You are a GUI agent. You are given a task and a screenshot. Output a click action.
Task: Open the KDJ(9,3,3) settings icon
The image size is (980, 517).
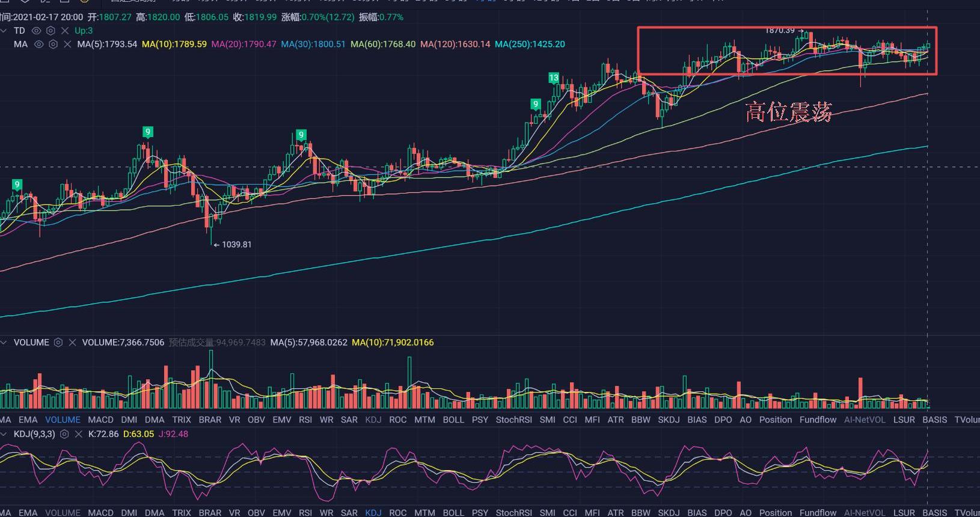coord(64,434)
